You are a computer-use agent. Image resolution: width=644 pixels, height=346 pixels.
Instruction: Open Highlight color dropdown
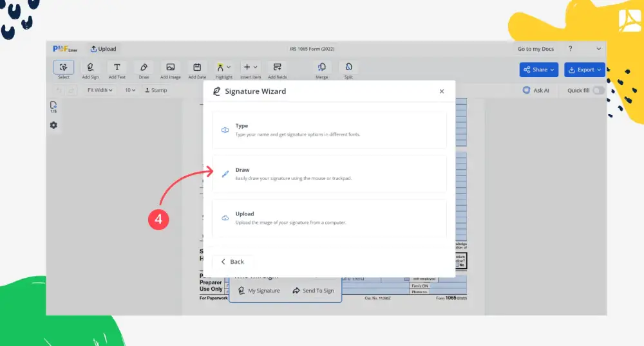coord(229,67)
